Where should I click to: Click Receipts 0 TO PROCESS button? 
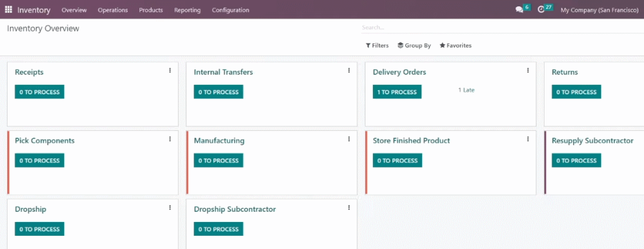pyautogui.click(x=40, y=92)
